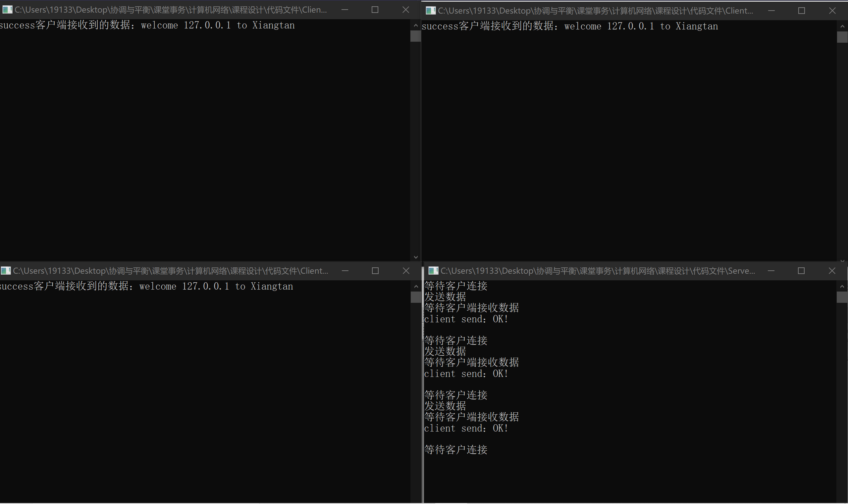Maximize the bottom-left Client console window

(375, 271)
